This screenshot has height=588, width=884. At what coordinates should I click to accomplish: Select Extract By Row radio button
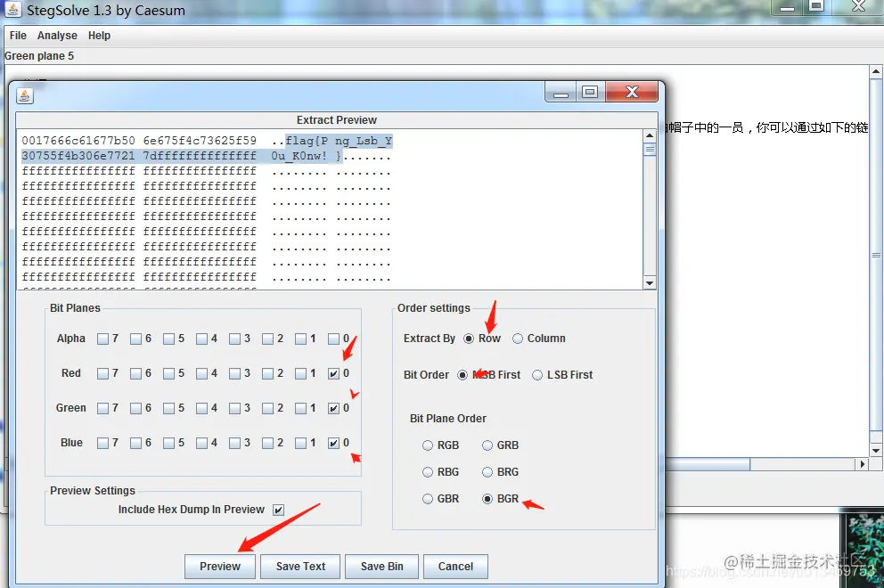pos(469,339)
